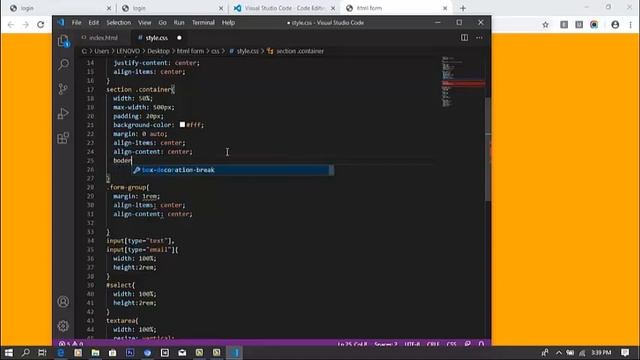Open Edge from the taskbar

point(60,353)
